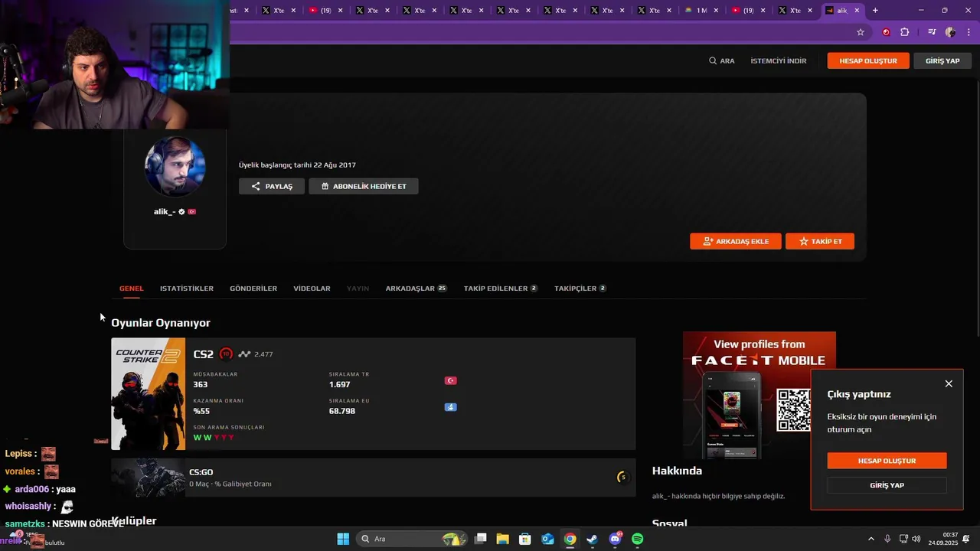Click the ARA search magnifier icon
The height and width of the screenshot is (551, 980).
[x=713, y=60]
